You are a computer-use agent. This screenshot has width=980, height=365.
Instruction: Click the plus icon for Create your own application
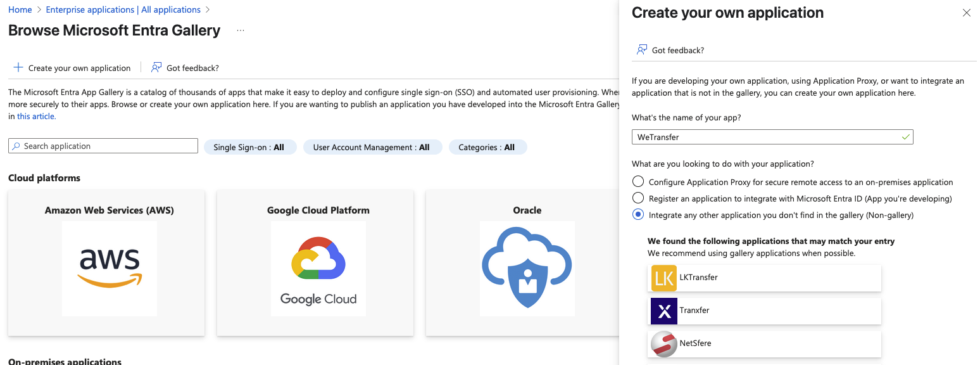click(x=18, y=68)
